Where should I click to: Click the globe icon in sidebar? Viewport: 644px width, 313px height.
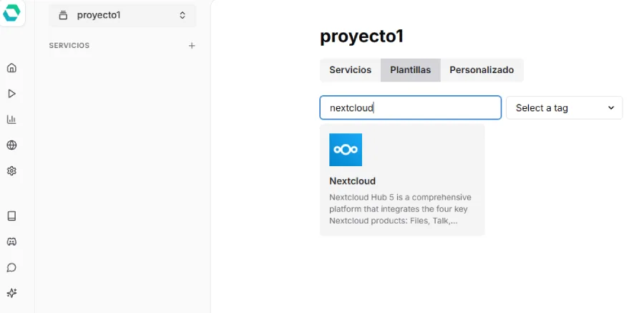click(11, 145)
